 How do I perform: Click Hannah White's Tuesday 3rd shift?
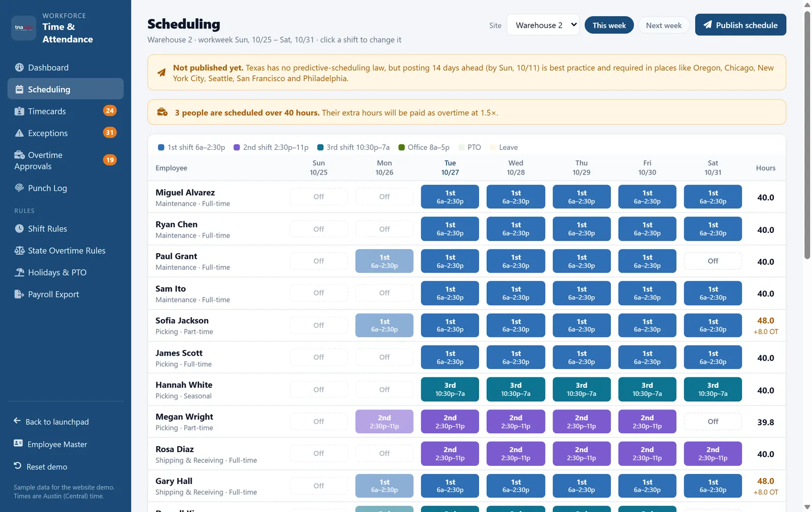coord(450,389)
